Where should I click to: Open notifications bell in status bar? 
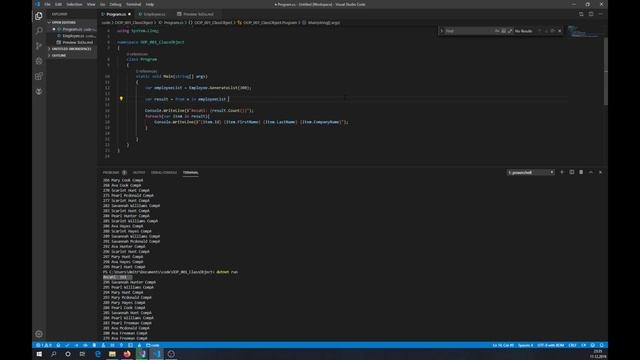click(x=601, y=345)
